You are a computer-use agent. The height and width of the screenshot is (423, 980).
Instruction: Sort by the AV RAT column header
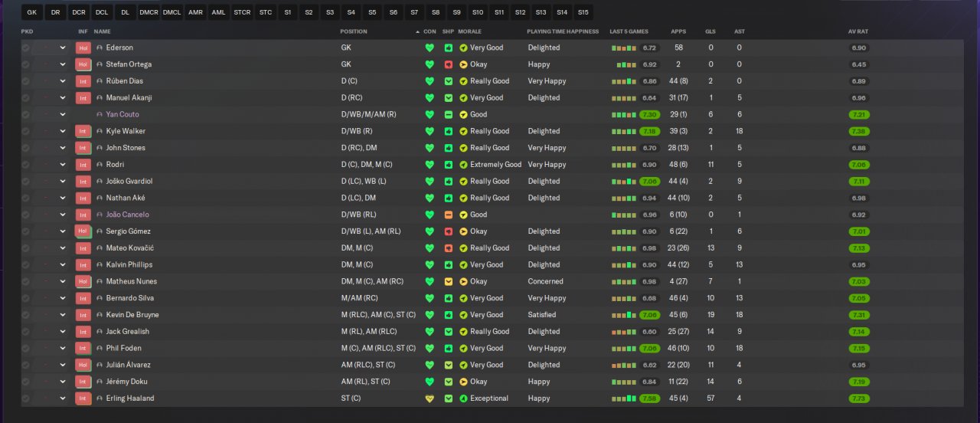(857, 31)
